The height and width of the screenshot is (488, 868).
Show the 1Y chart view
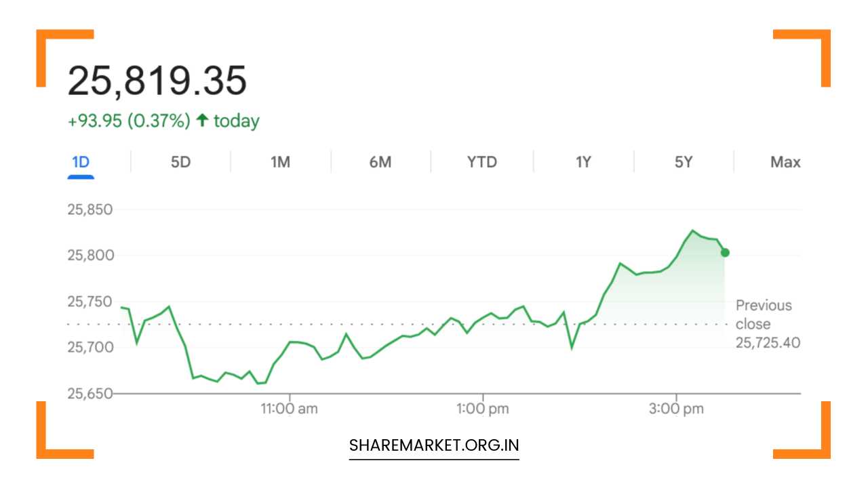pyautogui.click(x=583, y=163)
